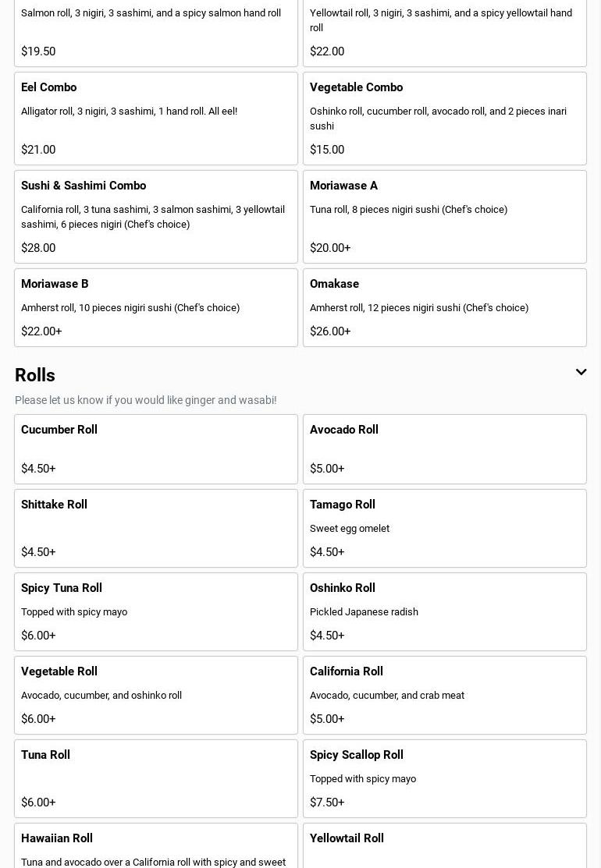
Task: Add the Cucumber Roll item
Action: [156, 449]
